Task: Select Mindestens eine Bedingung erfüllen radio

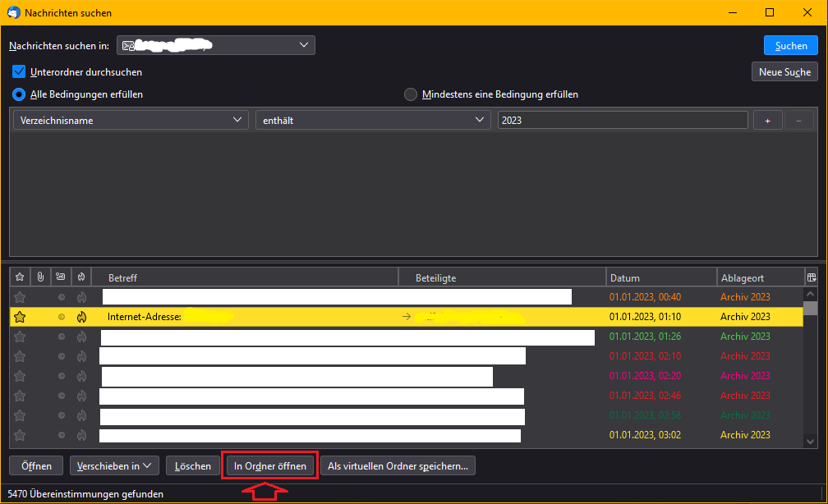Action: (411, 94)
